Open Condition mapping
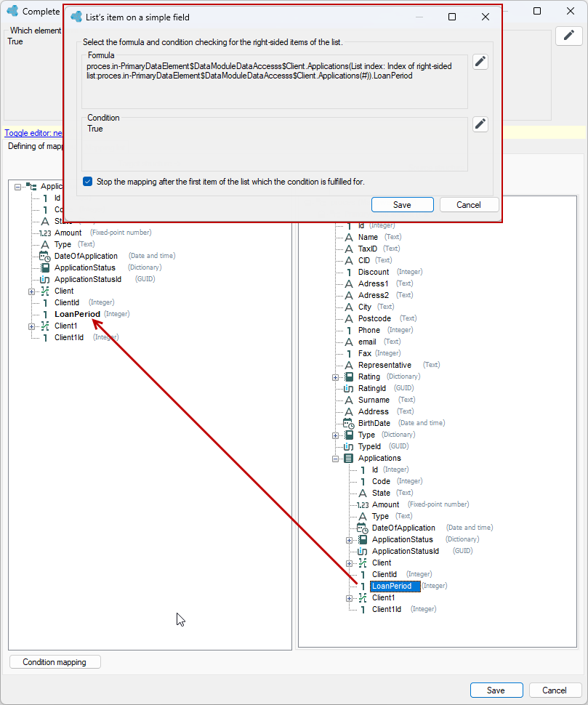Image resolution: width=588 pixels, height=705 pixels. click(55, 662)
